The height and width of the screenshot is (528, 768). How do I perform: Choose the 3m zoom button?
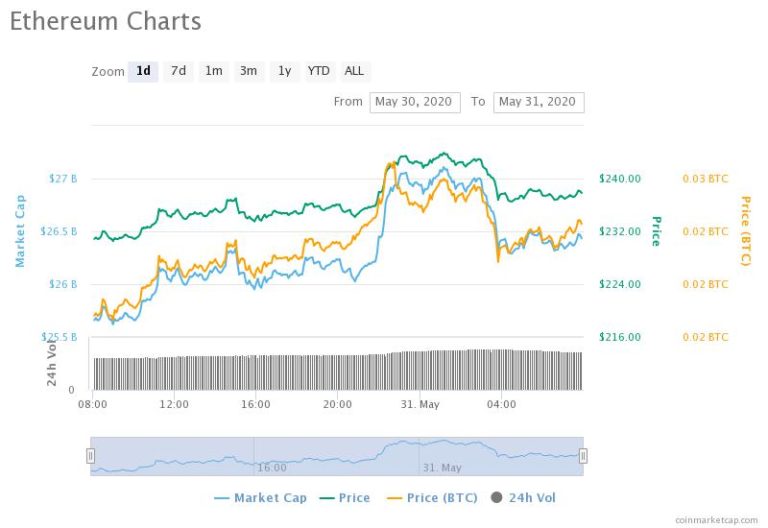(x=248, y=71)
